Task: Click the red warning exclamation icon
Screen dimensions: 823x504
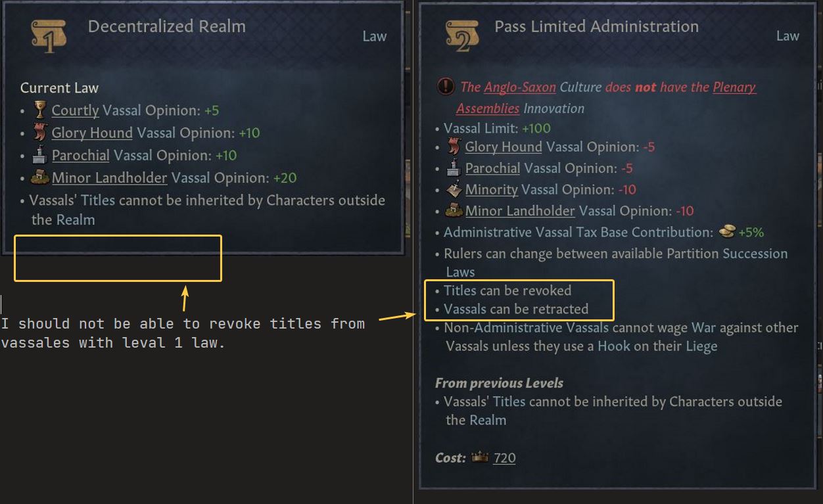Action: click(x=445, y=87)
